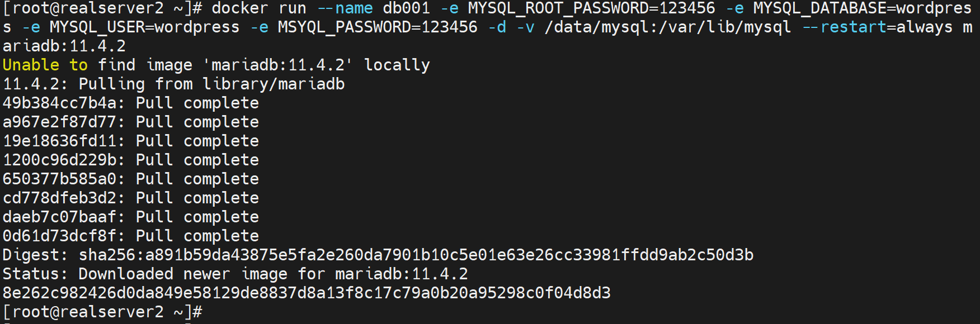Click layer ID a967e2f87d77
980x324 pixels.
coord(60,122)
